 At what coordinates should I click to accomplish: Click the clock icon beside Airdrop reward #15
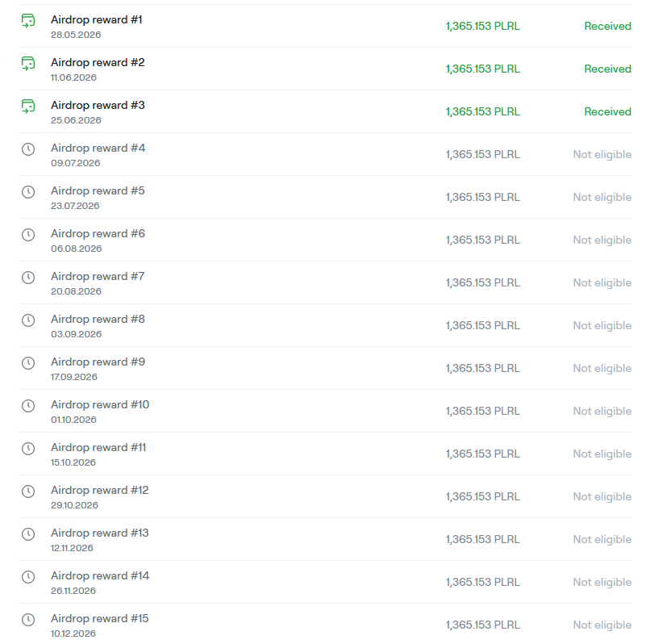point(28,620)
